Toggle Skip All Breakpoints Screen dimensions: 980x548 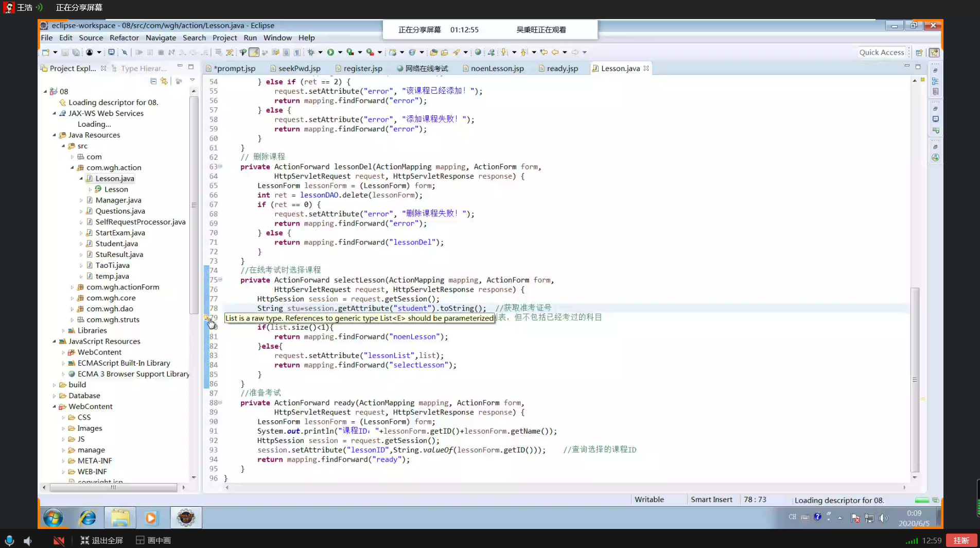(124, 52)
